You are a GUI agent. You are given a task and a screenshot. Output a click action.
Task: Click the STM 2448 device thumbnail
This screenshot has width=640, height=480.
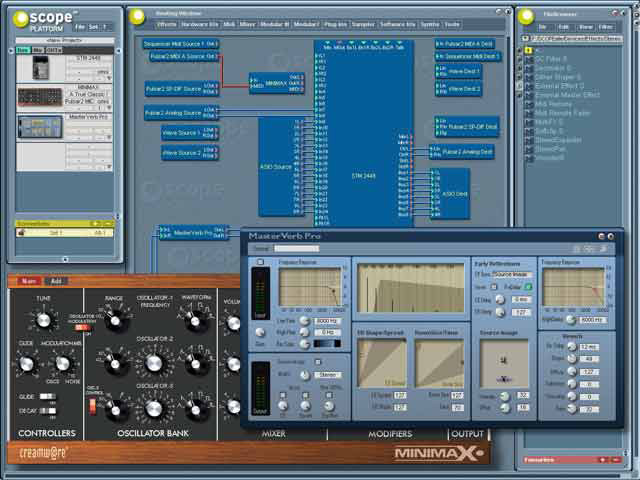point(40,68)
